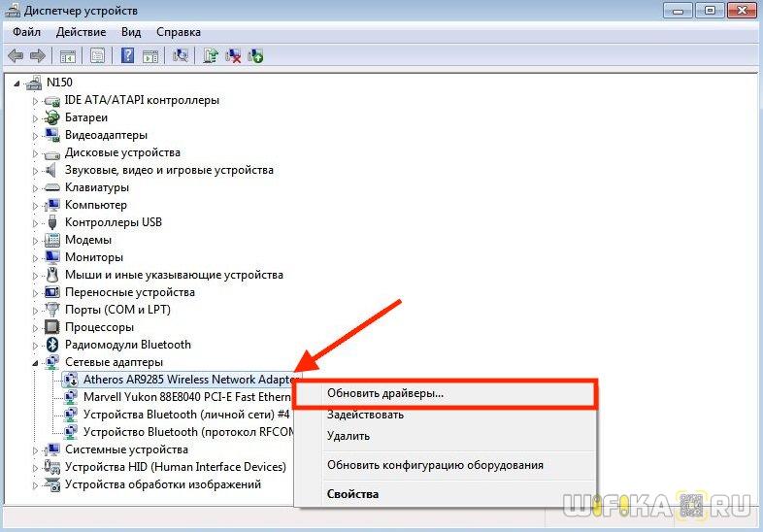Screen dimensions: 763x532
Task: Click the Клавиатуры keyboard icon
Action: pyautogui.click(x=51, y=187)
